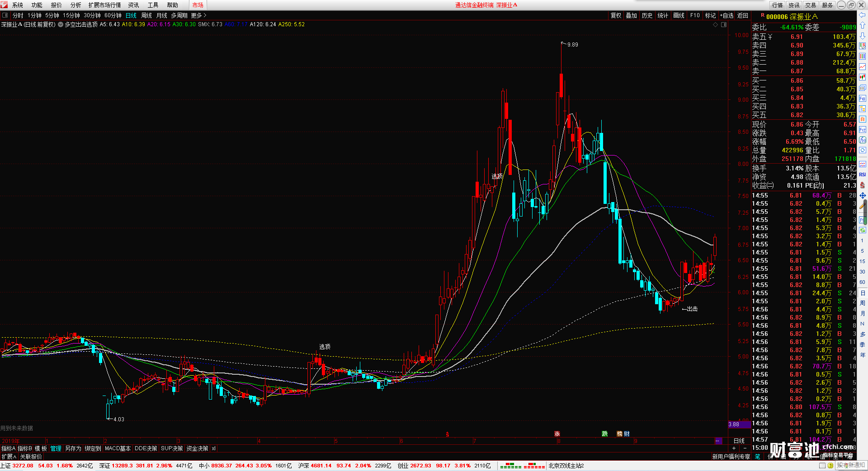Image resolution: width=868 pixels, height=471 pixels.
Task: Click the RSI indicator sidebar icon
Action: [x=863, y=174]
